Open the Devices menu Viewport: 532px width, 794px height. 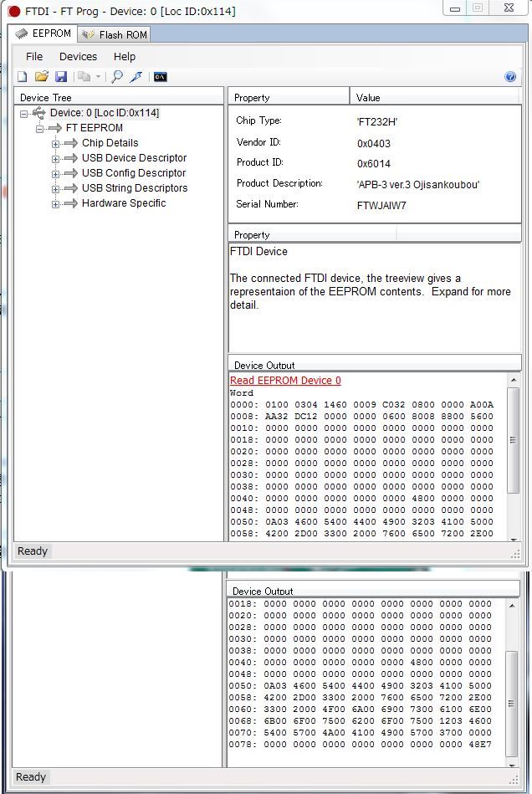pyautogui.click(x=78, y=57)
